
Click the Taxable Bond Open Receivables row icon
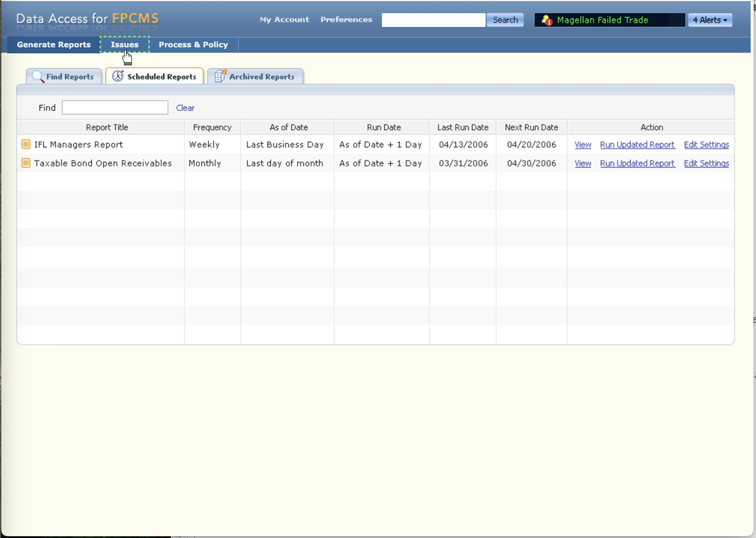(x=26, y=163)
